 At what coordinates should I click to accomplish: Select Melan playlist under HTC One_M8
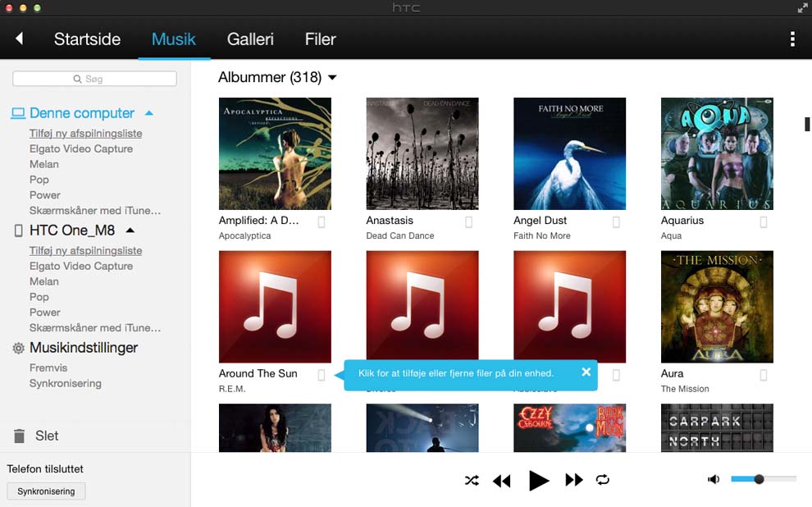44,281
